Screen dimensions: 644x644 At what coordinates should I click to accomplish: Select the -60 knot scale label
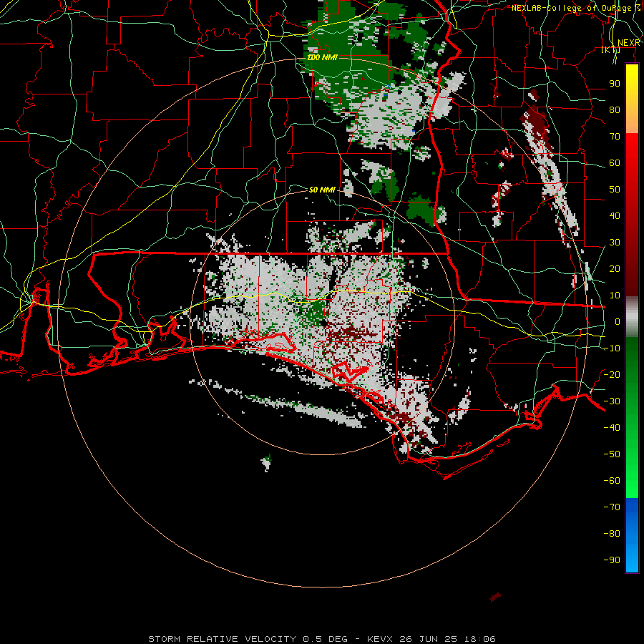612,481
